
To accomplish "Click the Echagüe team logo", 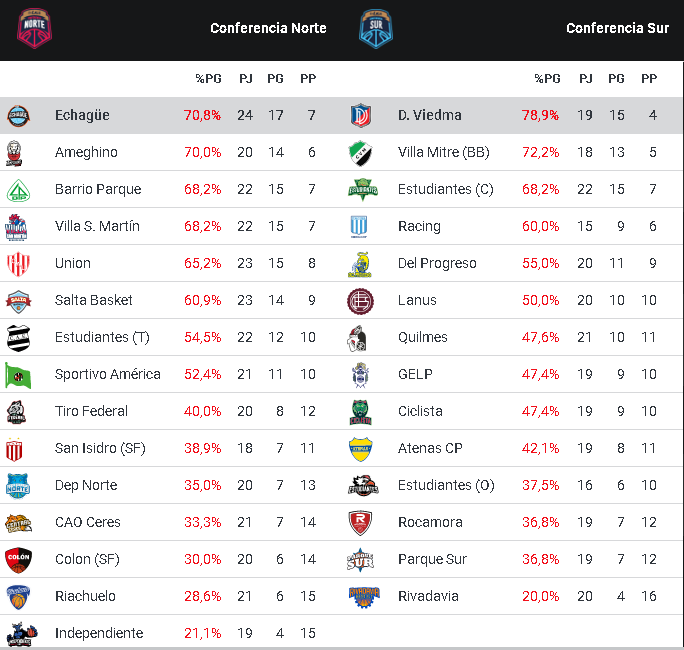I will (18, 115).
